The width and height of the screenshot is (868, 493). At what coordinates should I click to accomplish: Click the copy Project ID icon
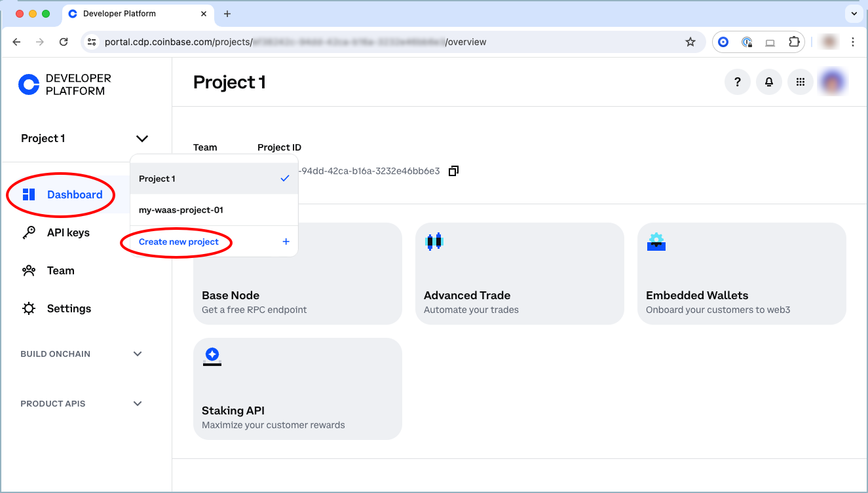pyautogui.click(x=453, y=171)
